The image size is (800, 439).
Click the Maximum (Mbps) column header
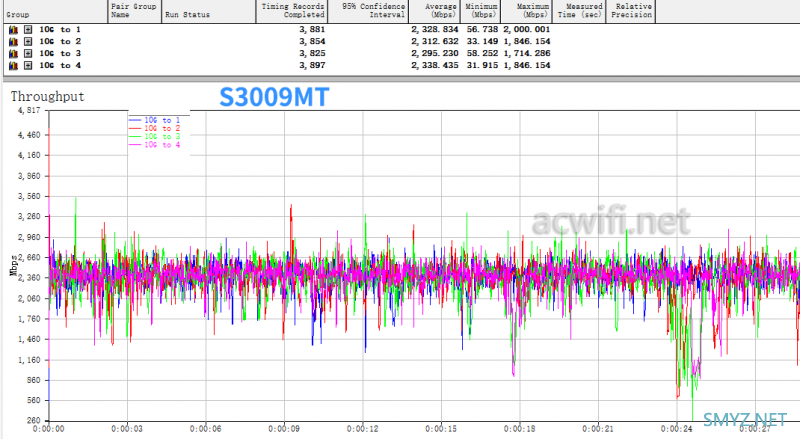point(527,11)
